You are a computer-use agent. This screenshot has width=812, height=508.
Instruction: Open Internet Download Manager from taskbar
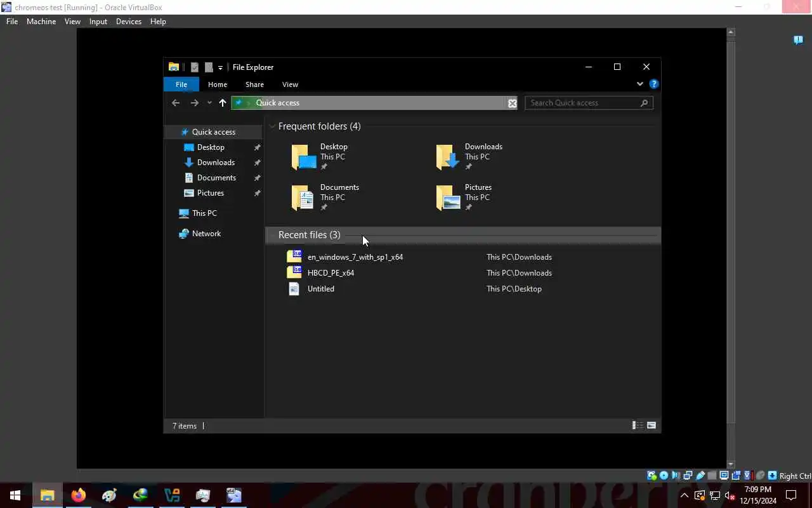tap(140, 495)
